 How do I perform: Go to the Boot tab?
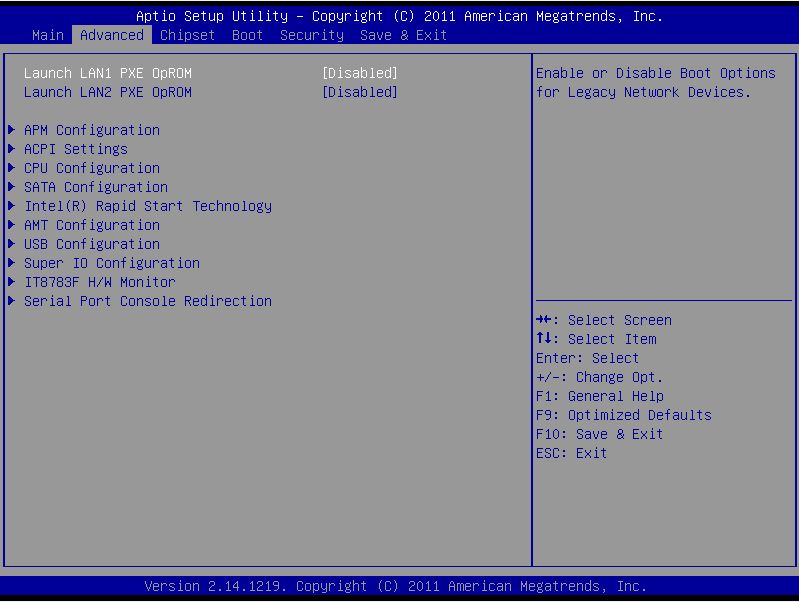coord(247,35)
